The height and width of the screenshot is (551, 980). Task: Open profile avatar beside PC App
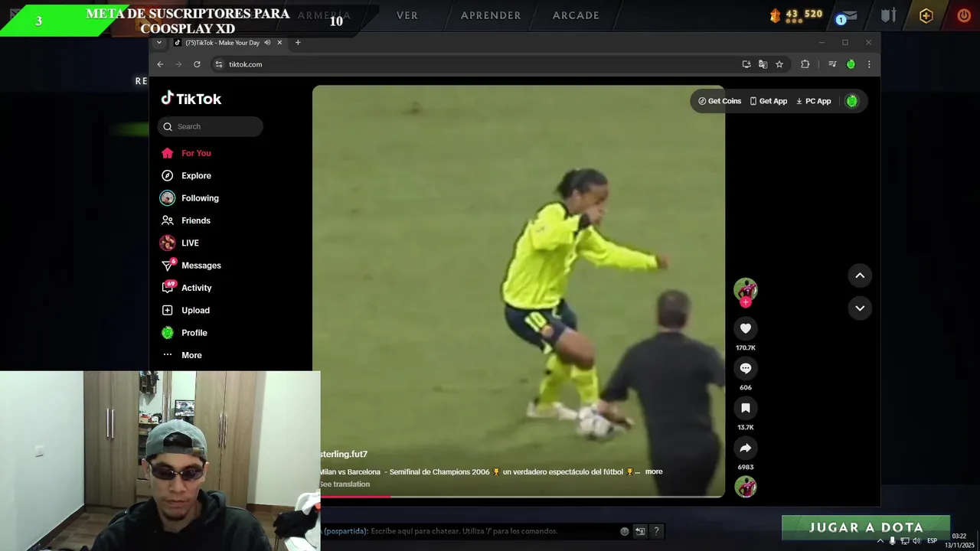click(851, 101)
